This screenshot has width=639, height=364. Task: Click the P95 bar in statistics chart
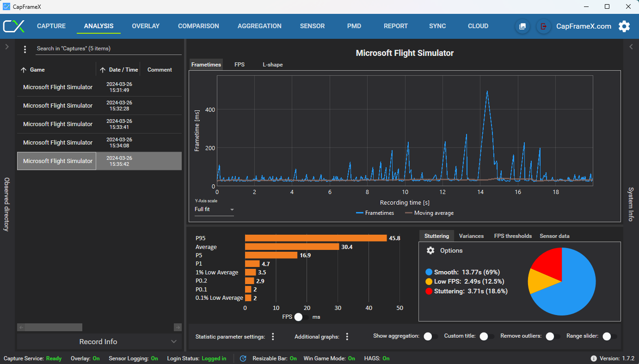[316, 238]
